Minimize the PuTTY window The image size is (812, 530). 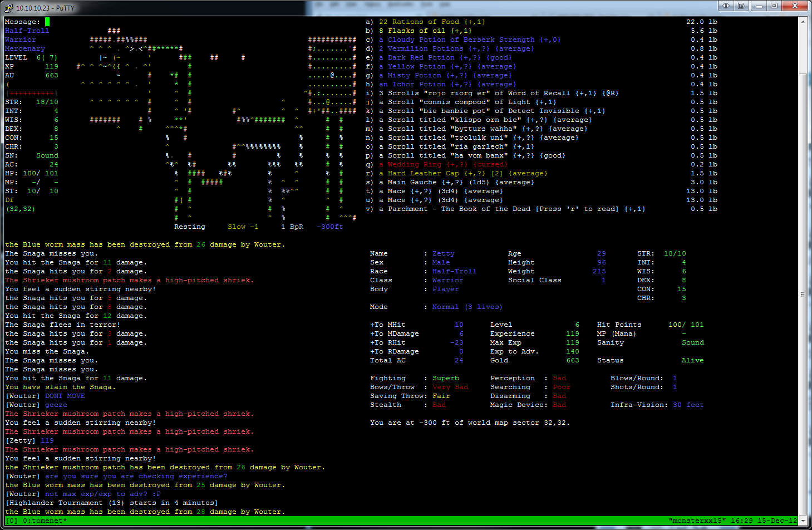759,6
